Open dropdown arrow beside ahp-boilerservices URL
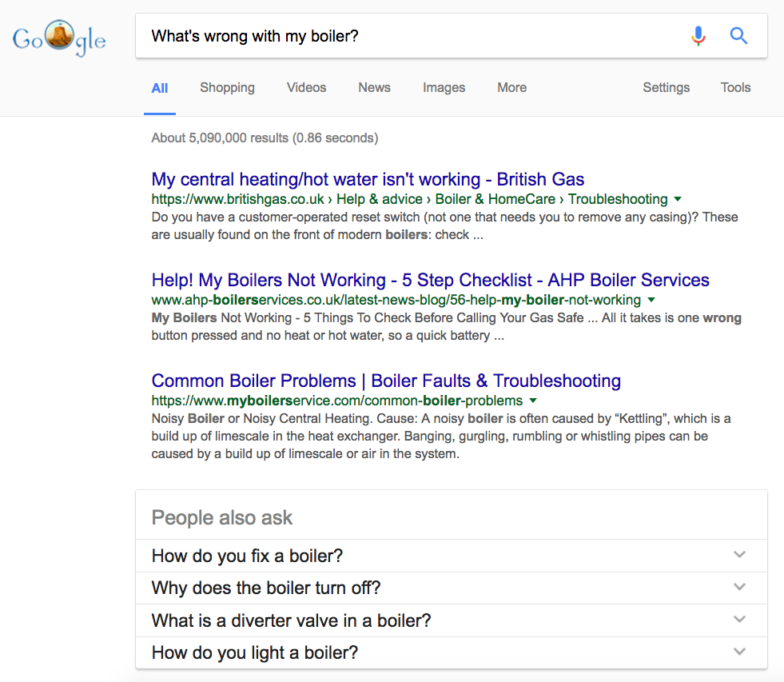This screenshot has height=682, width=784. tap(651, 300)
